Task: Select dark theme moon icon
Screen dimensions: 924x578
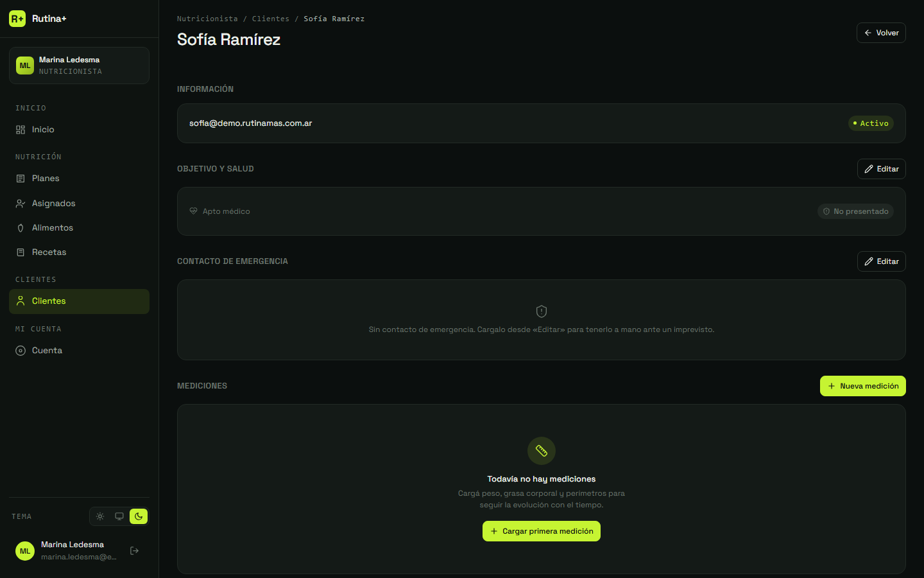Action: [x=139, y=516]
